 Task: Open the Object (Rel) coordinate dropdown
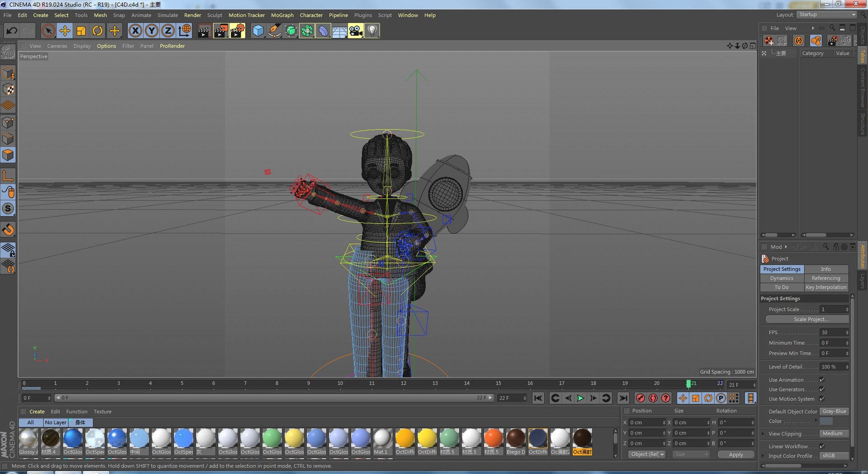(x=647, y=455)
